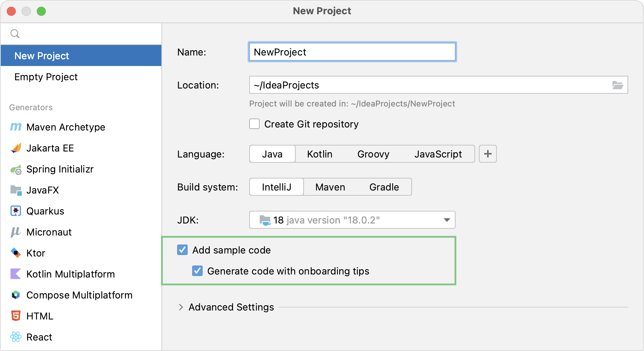Click the React atom icon
Screen dimensions: 644x351
[x=16, y=337]
